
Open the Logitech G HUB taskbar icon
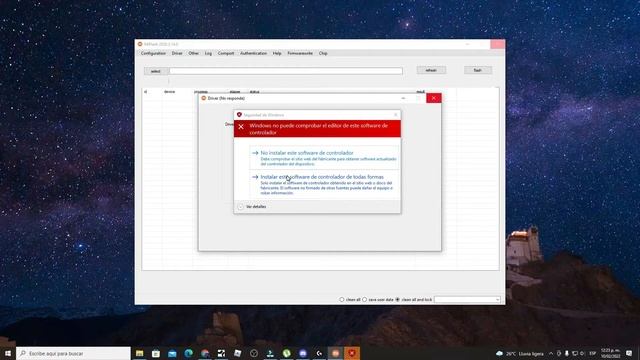[x=319, y=353]
